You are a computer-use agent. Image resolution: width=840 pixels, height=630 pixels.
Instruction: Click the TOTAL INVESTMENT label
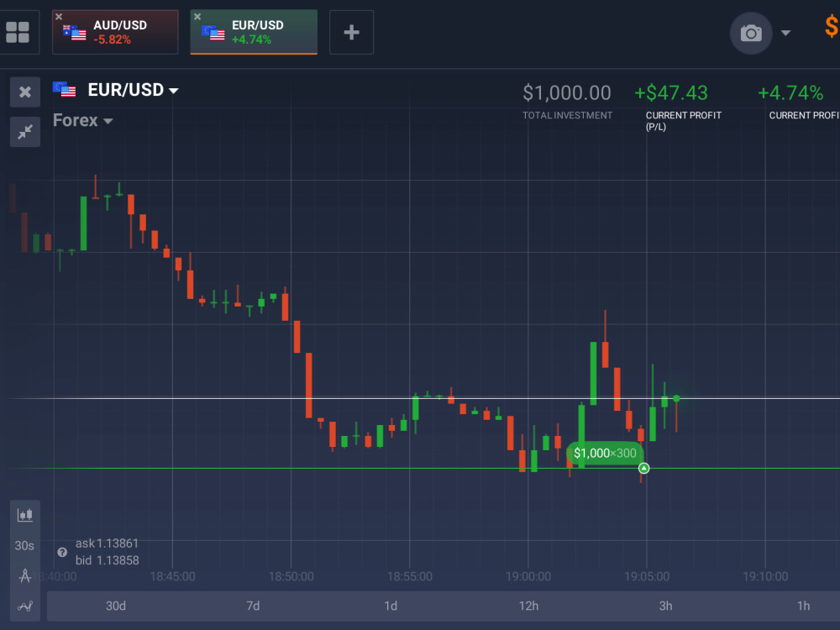click(567, 115)
